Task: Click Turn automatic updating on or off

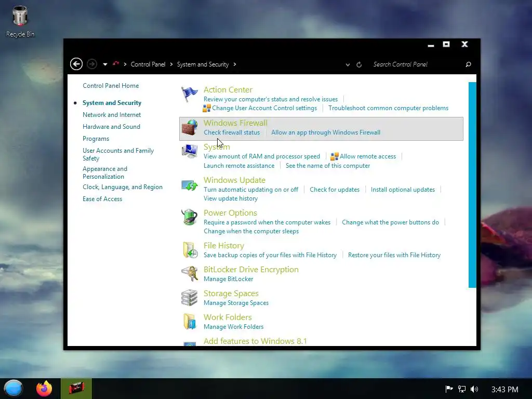Action: [251, 190]
